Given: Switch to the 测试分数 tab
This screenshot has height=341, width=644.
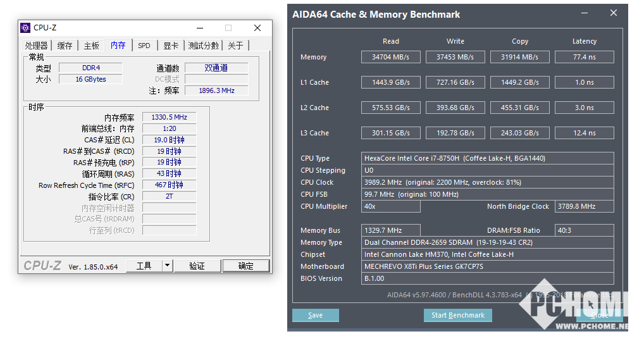Looking at the screenshot, I should [203, 46].
